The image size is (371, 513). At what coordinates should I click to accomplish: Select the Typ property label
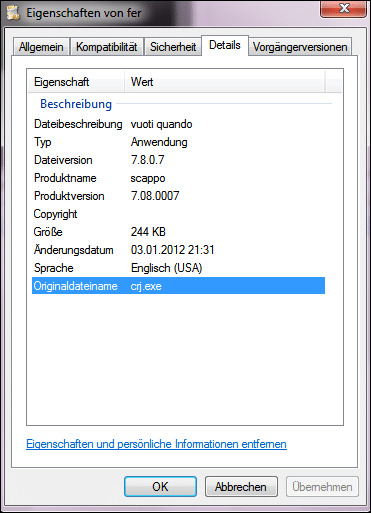tap(43, 142)
